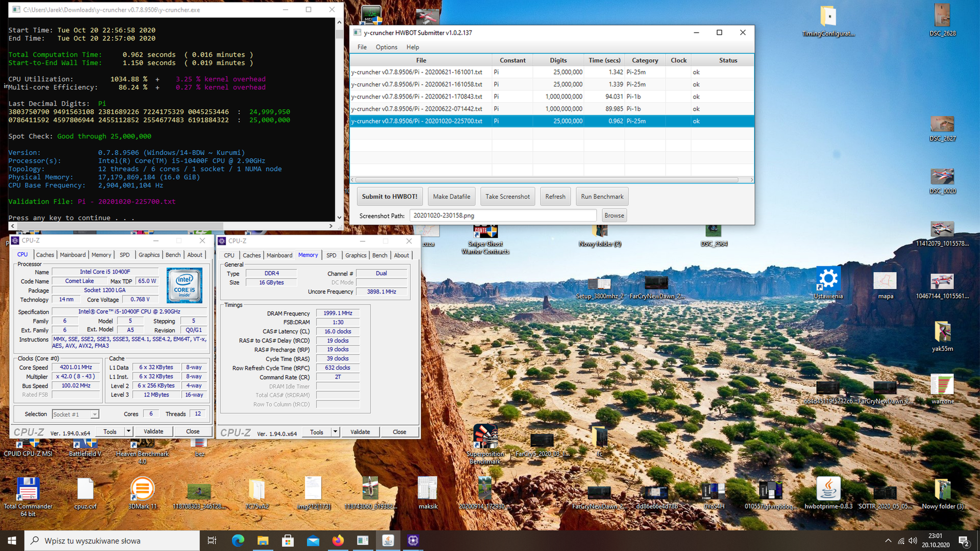Click Take Screenshot button
Image resolution: width=980 pixels, height=551 pixels.
pyautogui.click(x=507, y=196)
